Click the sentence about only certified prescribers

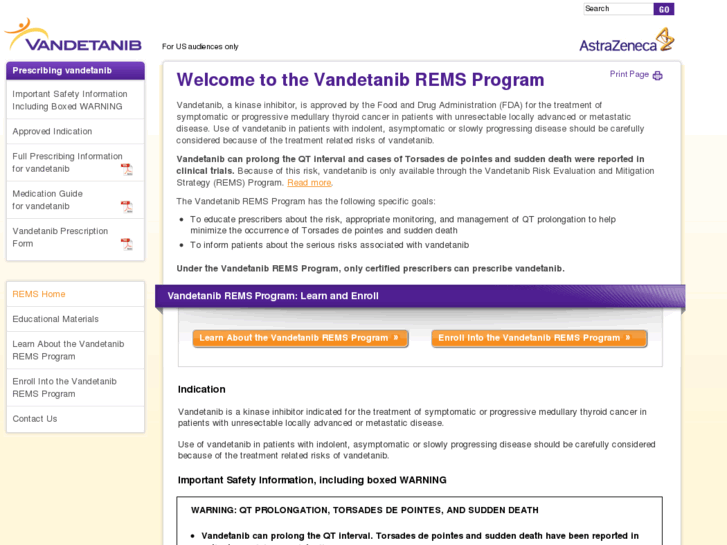point(370,269)
